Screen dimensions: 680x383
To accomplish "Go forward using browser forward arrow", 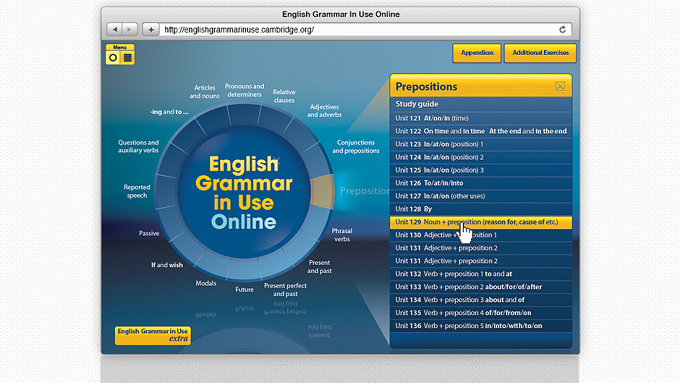I will [x=129, y=29].
